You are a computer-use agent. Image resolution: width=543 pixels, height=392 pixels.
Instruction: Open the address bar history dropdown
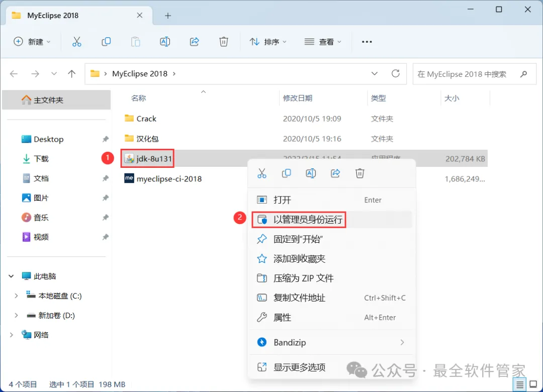click(375, 73)
